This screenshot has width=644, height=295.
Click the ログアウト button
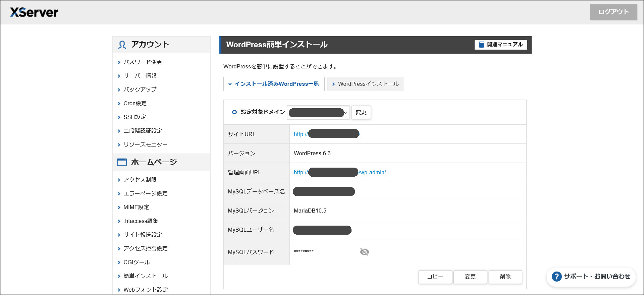click(613, 12)
